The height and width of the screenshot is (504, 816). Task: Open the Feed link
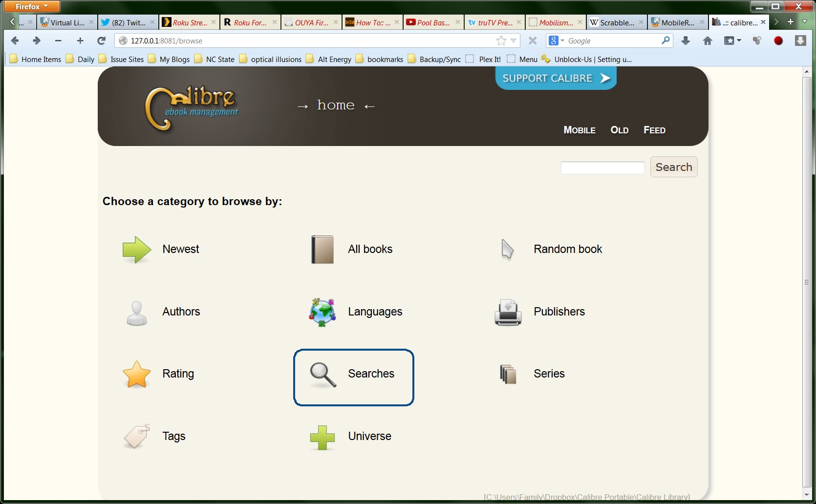pyautogui.click(x=654, y=130)
